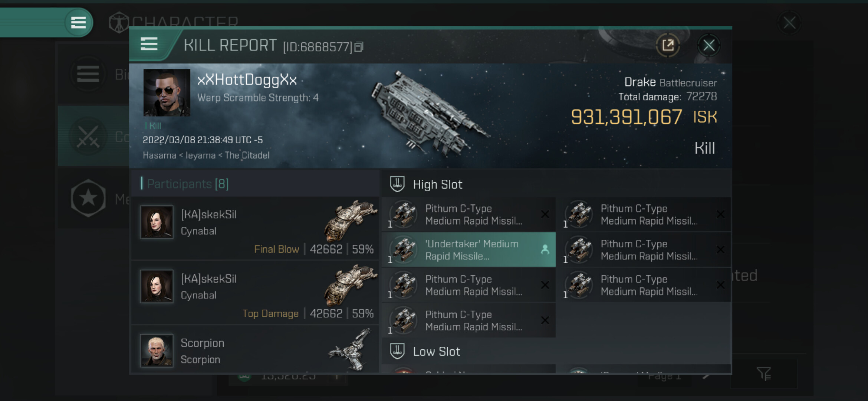The image size is (868, 401).
Task: Click the pilot icon on Undertaker launcher
Action: [x=545, y=250]
